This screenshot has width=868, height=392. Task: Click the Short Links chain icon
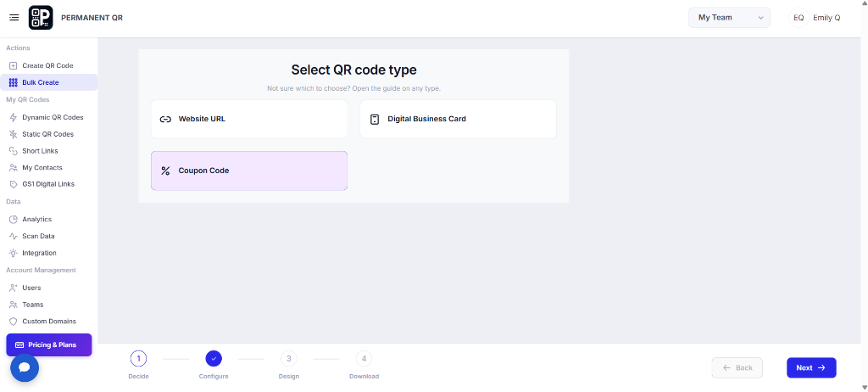14,151
